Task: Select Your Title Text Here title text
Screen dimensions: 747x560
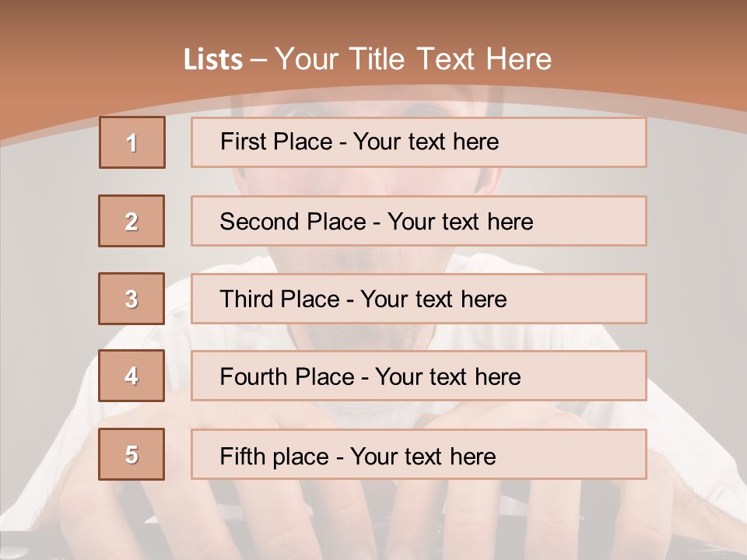Action: point(413,59)
